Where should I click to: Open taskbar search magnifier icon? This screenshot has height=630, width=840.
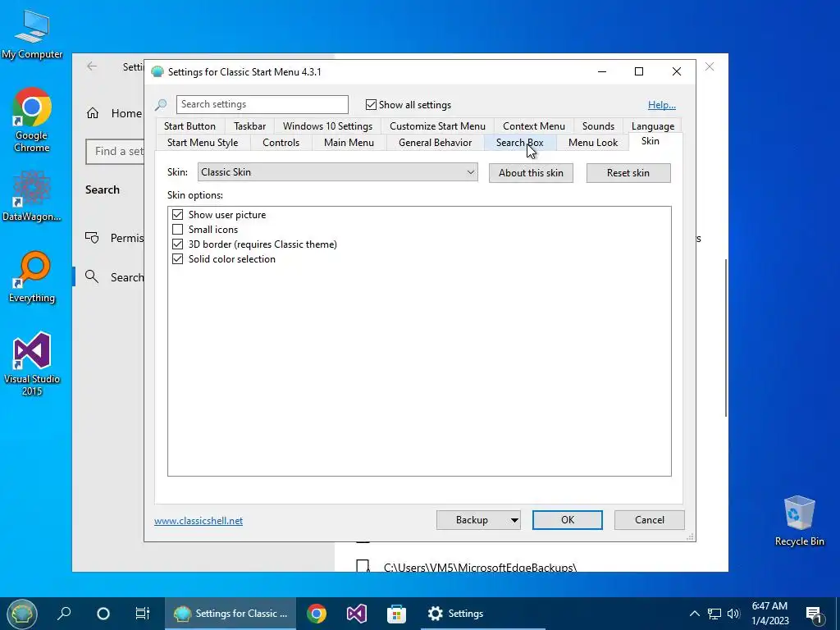64,614
